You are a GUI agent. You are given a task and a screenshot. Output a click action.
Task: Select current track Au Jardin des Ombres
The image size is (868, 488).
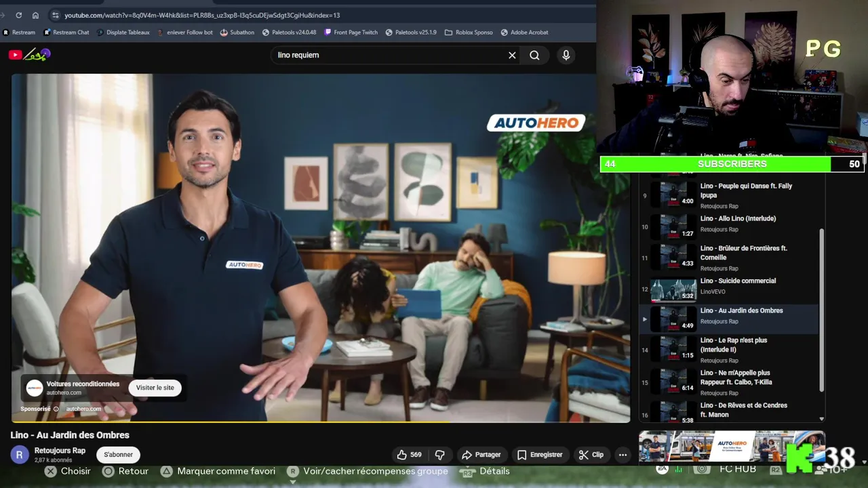[x=729, y=319]
